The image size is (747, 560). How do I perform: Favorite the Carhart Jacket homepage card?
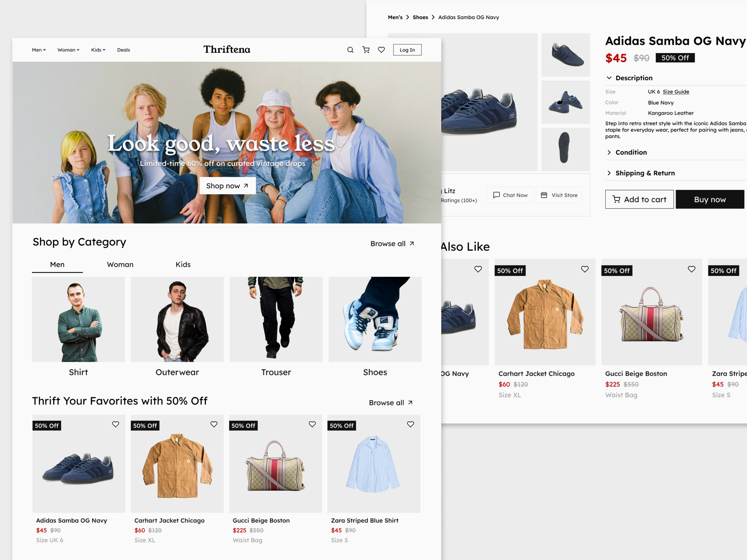[x=214, y=424]
